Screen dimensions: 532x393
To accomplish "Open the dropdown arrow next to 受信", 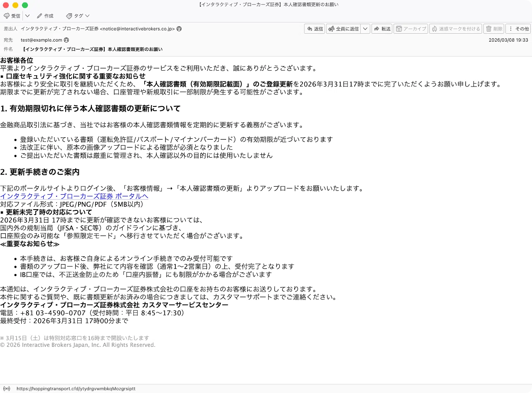I will [x=27, y=16].
